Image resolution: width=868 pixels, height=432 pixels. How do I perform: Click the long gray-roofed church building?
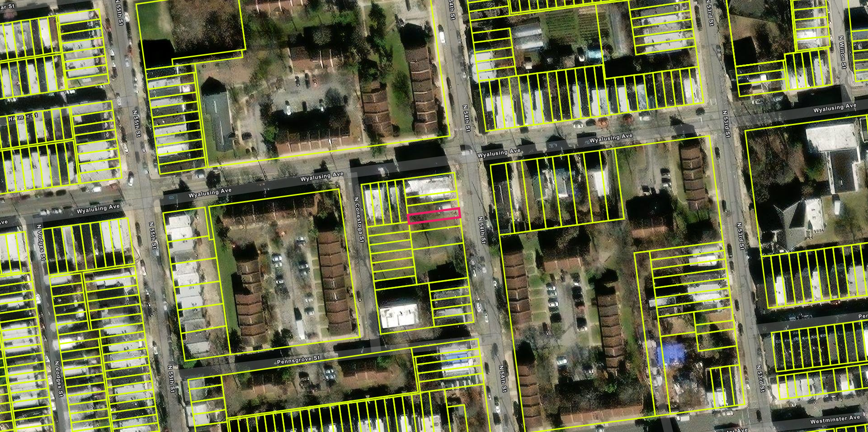[x=217, y=115]
